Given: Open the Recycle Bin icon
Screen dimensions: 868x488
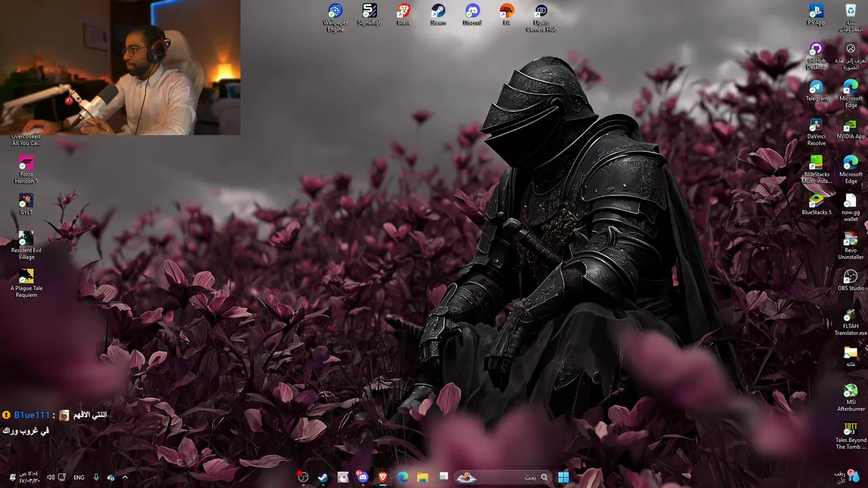Looking at the screenshot, I should click(850, 18).
